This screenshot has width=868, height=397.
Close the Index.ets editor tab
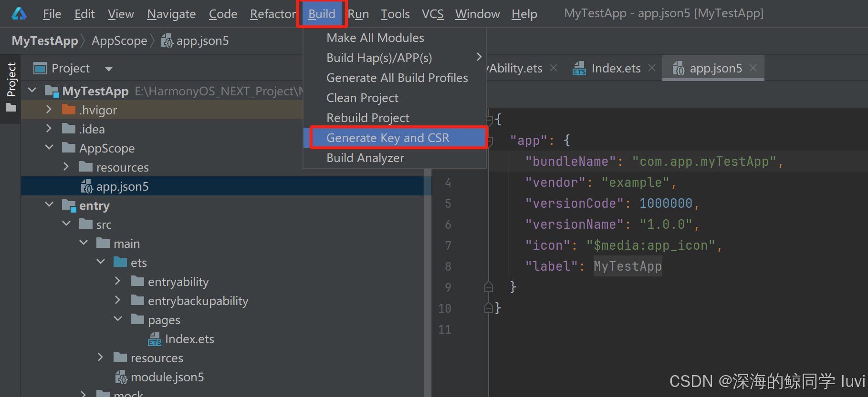652,68
